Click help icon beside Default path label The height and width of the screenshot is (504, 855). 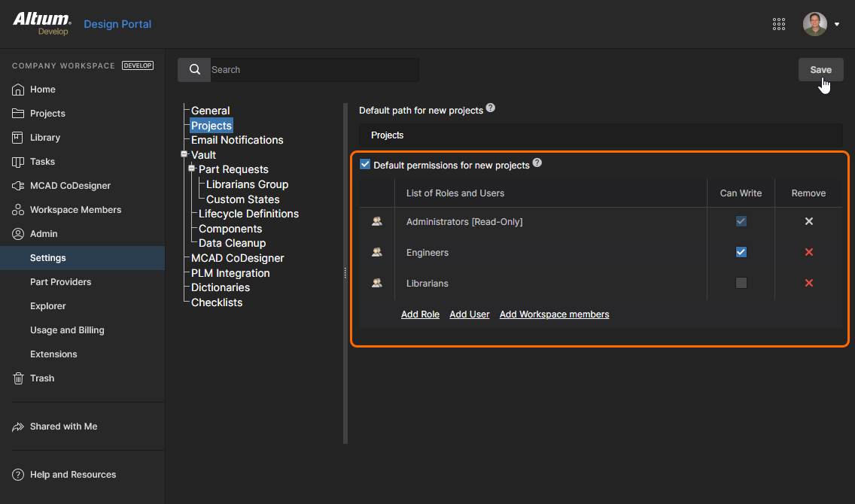tap(491, 108)
